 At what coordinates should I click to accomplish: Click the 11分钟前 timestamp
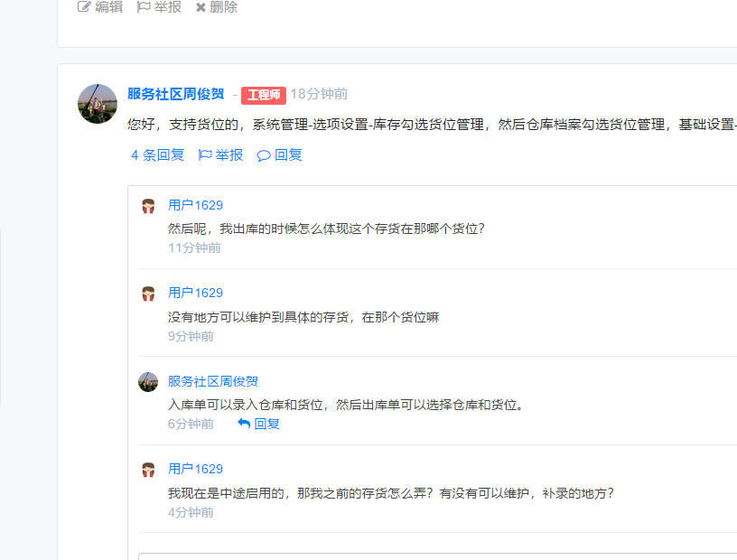(x=194, y=247)
